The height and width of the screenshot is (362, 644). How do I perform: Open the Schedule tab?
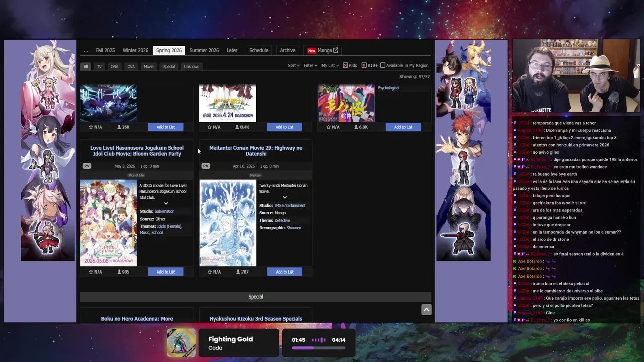pos(259,50)
